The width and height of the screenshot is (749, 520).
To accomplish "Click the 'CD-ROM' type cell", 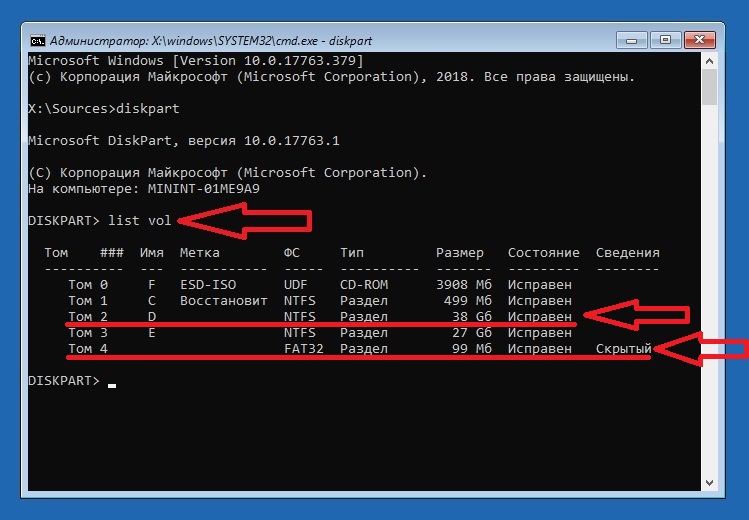I will (x=364, y=285).
